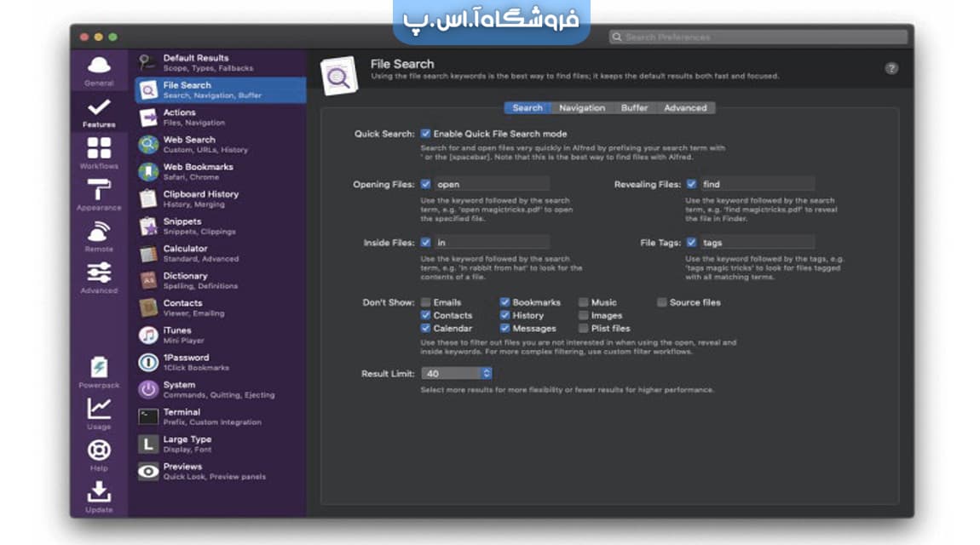
Task: Switch to the Navigation tab
Action: 581,108
